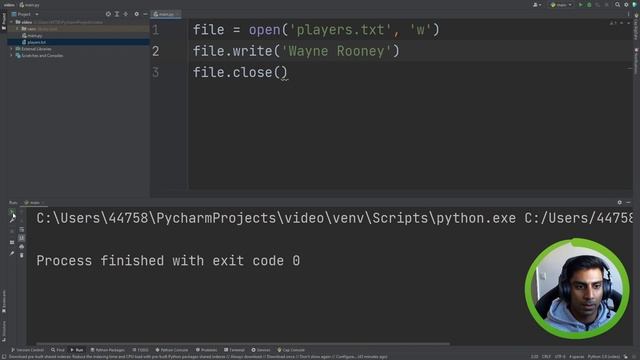This screenshot has width=640, height=360.
Task: Switch to the main.py editor tab
Action: click(x=166, y=14)
